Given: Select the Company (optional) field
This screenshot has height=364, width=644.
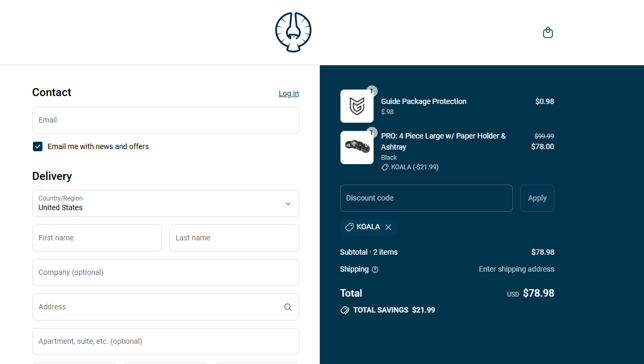Looking at the screenshot, I should [x=166, y=272].
